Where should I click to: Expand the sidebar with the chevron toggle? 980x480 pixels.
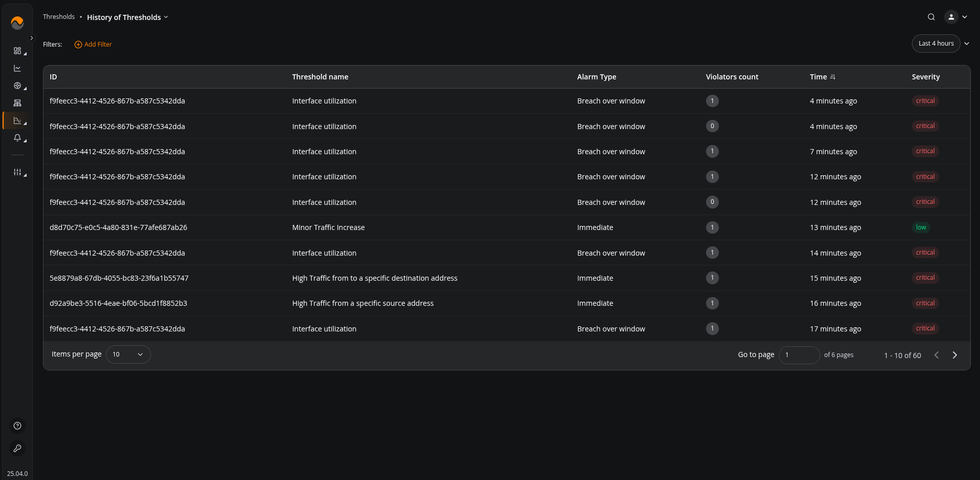(x=31, y=38)
